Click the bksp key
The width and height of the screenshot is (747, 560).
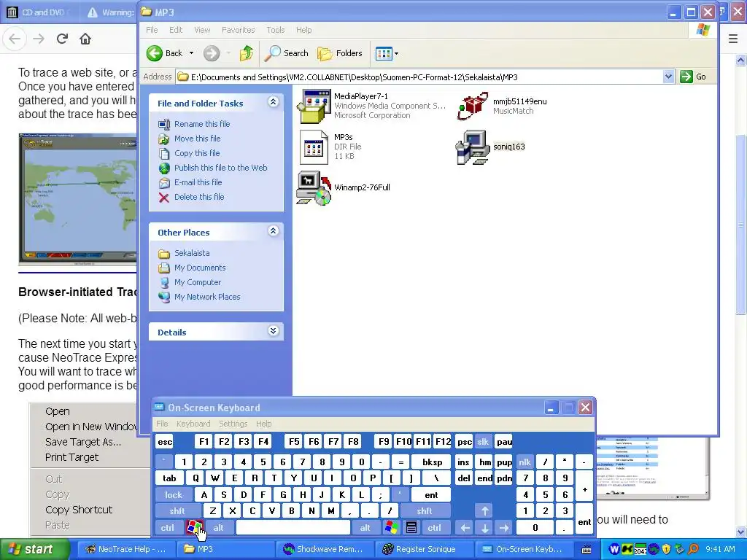433,462
